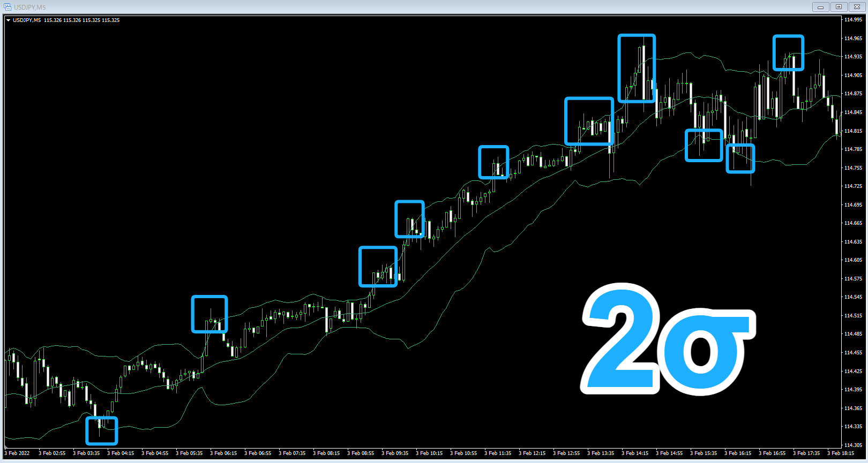Click the 3 Feb 14:55 time label
Image resolution: width=868 pixels, height=463 pixels.
click(x=669, y=453)
